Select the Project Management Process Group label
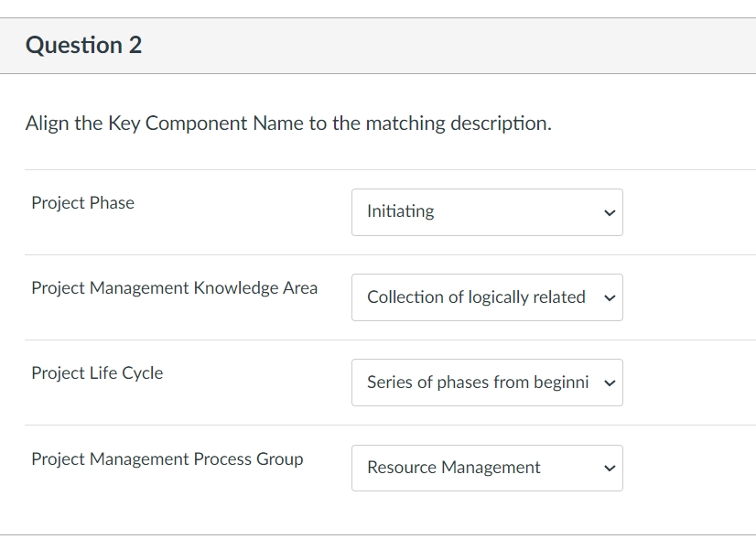 click(x=167, y=459)
